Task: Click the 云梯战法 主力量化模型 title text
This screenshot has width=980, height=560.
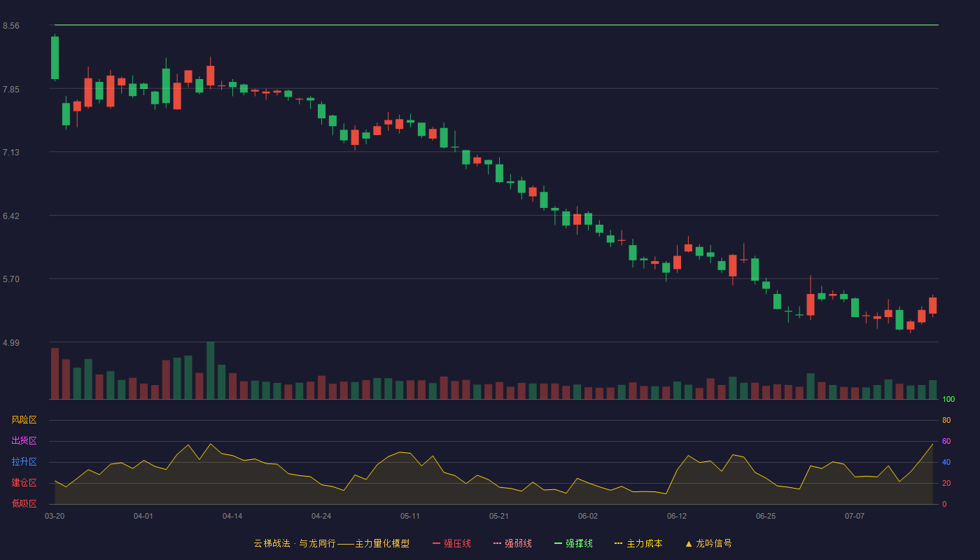Action: point(331,543)
